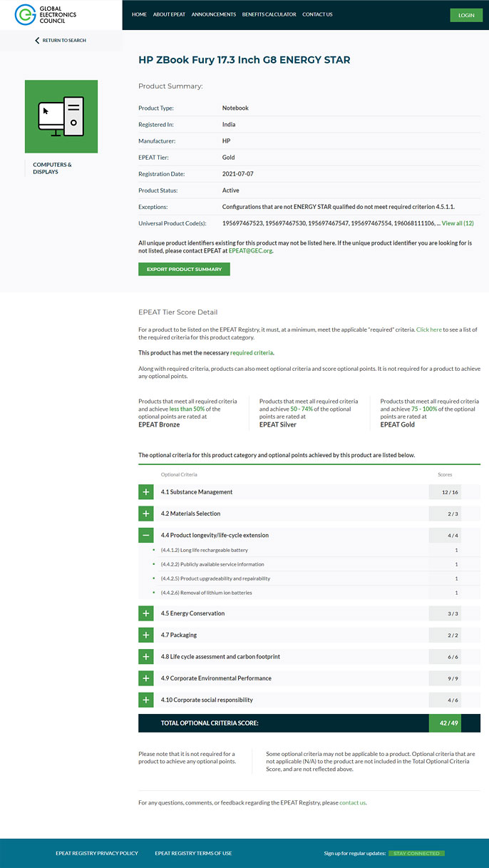The width and height of the screenshot is (489, 868).
Task: Click the Computers & Displays category icon
Action: coord(61,116)
